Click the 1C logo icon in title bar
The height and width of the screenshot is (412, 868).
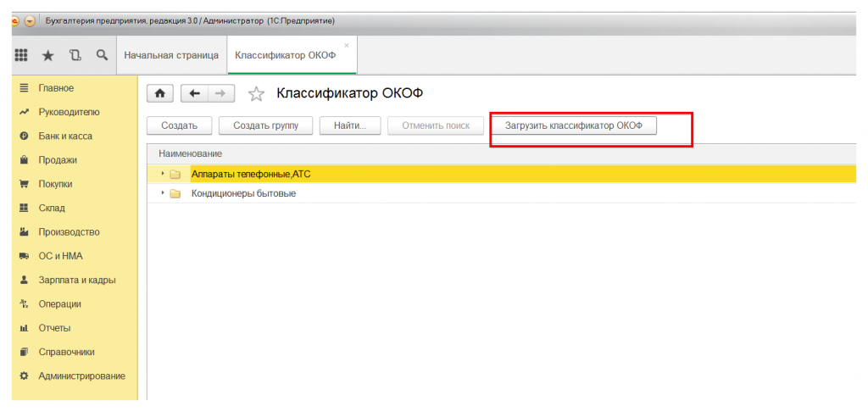click(x=15, y=21)
